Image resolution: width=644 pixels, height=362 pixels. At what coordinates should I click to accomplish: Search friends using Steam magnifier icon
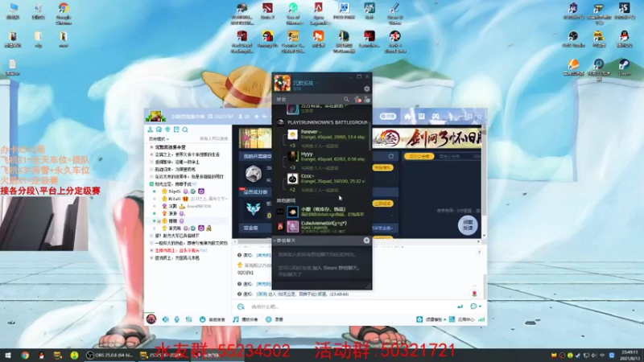[346, 99]
